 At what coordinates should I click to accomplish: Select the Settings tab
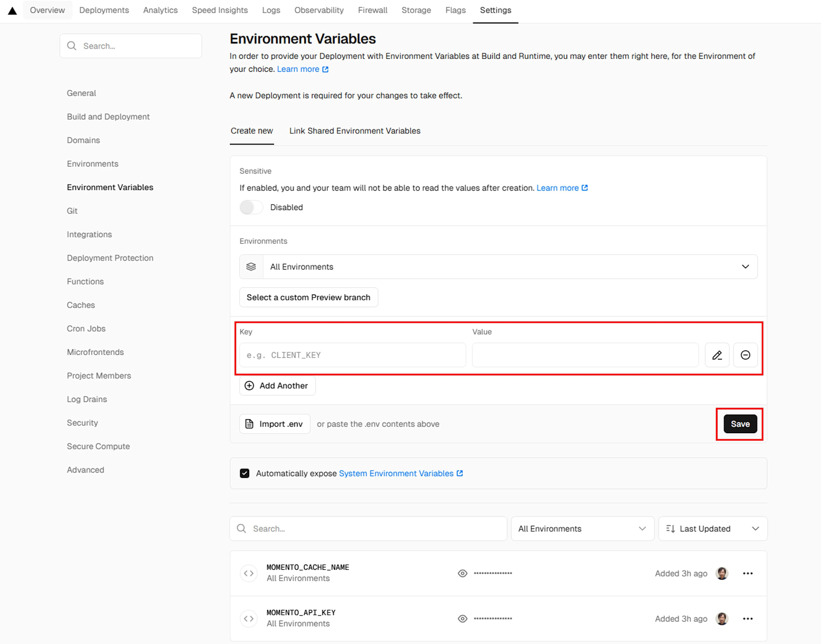pos(495,10)
